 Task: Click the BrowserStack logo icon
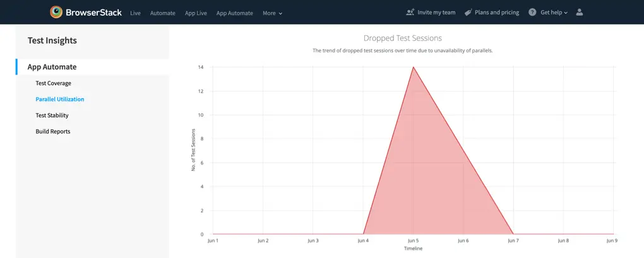click(x=56, y=12)
